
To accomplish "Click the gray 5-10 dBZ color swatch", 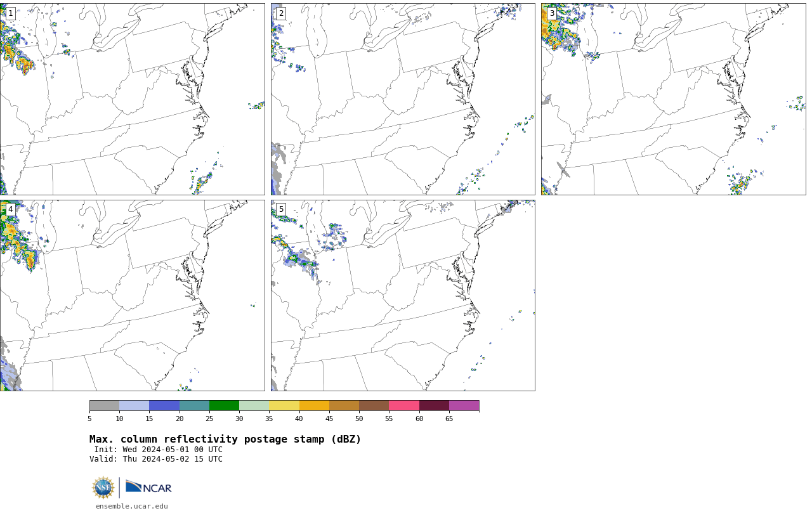I will 104,406.
